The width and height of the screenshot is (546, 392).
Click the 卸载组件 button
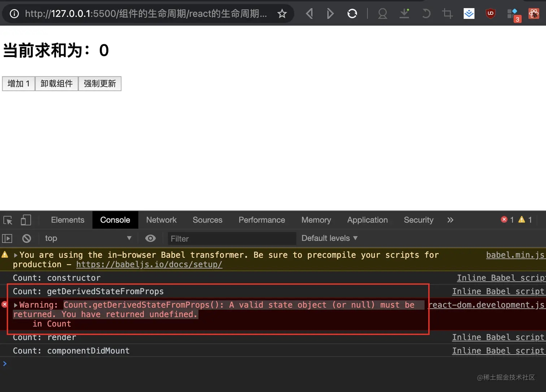coord(57,84)
